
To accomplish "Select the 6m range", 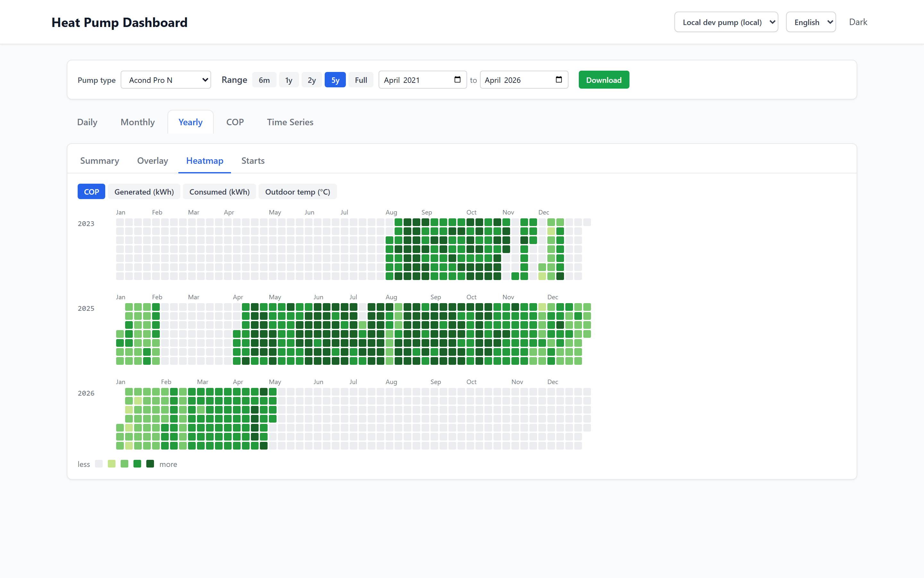I will [x=264, y=80].
